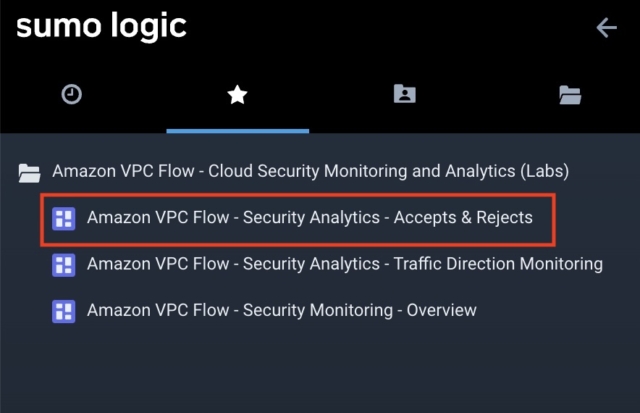Open the Personal folder person icon
This screenshot has height=413, width=640.
pos(404,94)
